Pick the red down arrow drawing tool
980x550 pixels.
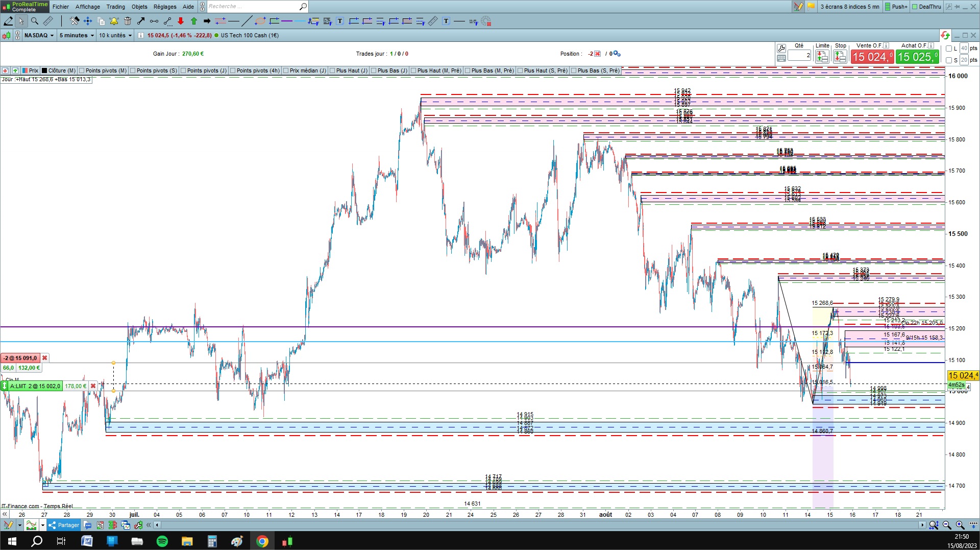[x=181, y=21]
